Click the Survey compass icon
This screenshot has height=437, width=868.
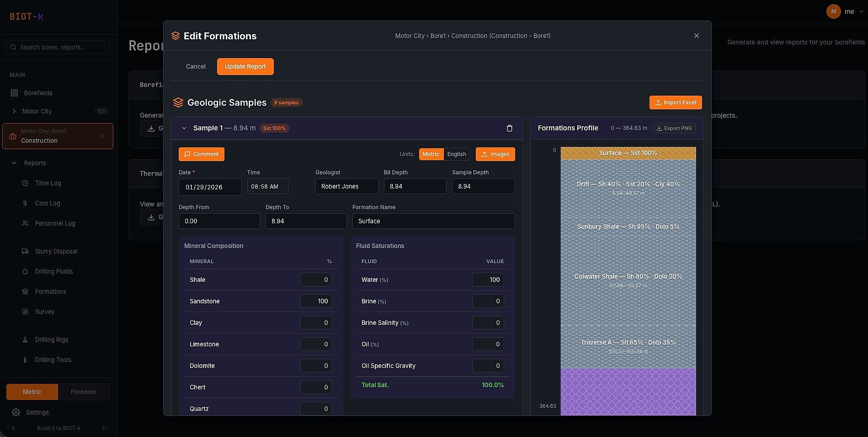[x=25, y=312]
